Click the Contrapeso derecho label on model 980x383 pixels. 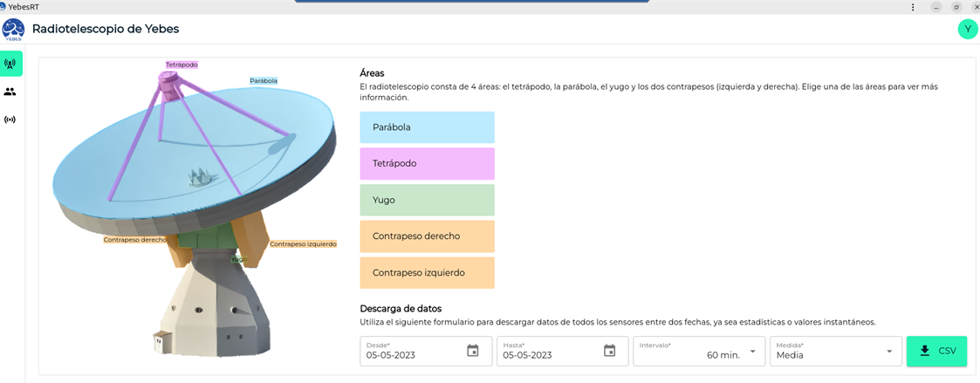pyautogui.click(x=135, y=239)
